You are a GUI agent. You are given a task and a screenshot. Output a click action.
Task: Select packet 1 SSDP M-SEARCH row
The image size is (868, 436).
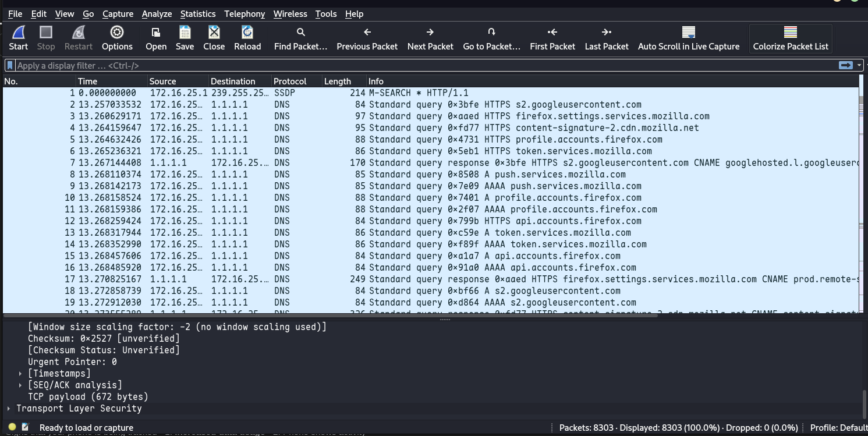[x=431, y=93]
